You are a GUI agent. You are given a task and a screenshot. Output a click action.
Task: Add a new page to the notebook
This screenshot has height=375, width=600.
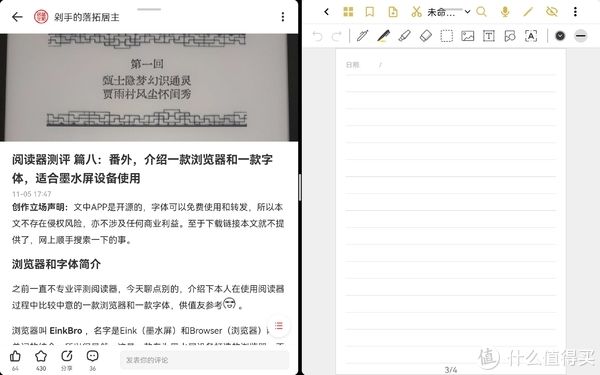click(393, 12)
